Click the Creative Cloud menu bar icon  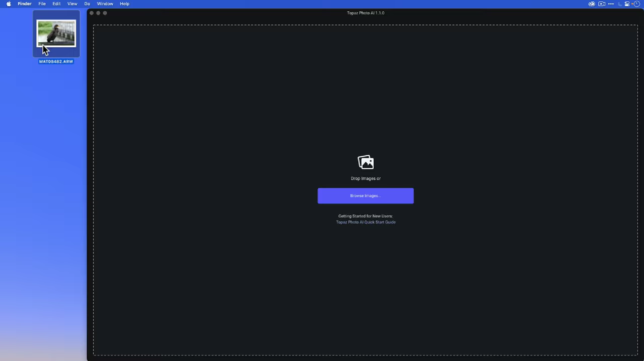coord(592,4)
